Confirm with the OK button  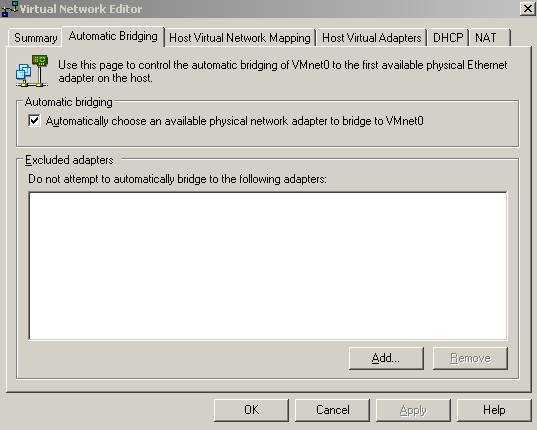[251, 410]
